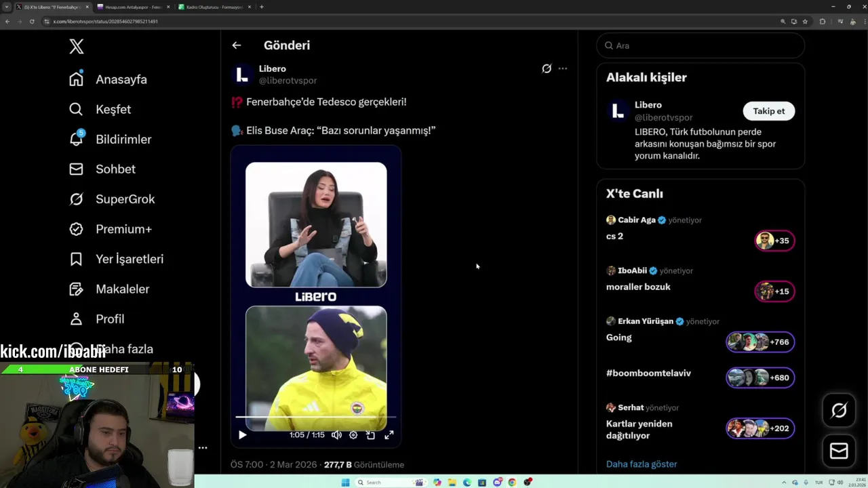Select the X'te Libero browser tab
The image size is (868, 488).
point(52,7)
